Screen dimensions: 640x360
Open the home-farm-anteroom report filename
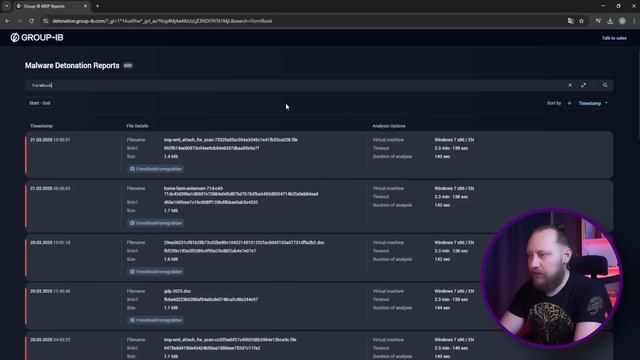pos(241,191)
